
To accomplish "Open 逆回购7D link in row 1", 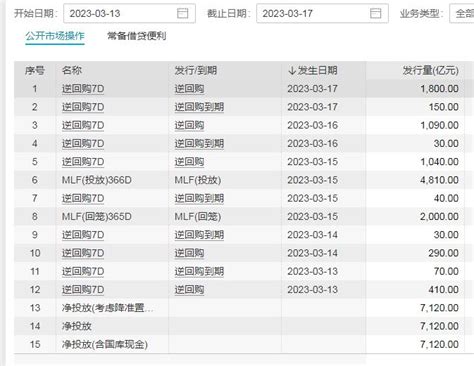I will (83, 89).
